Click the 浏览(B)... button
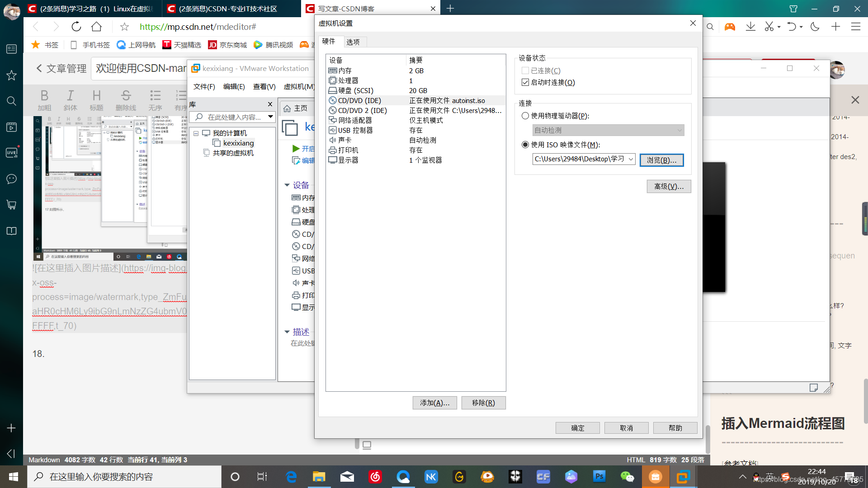Viewport: 868px width, 488px height. pyautogui.click(x=661, y=160)
